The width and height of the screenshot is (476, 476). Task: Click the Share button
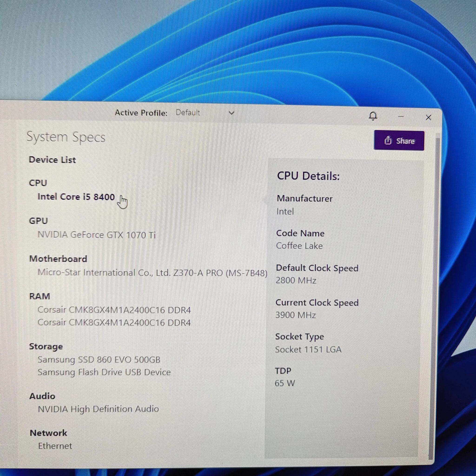click(x=399, y=140)
